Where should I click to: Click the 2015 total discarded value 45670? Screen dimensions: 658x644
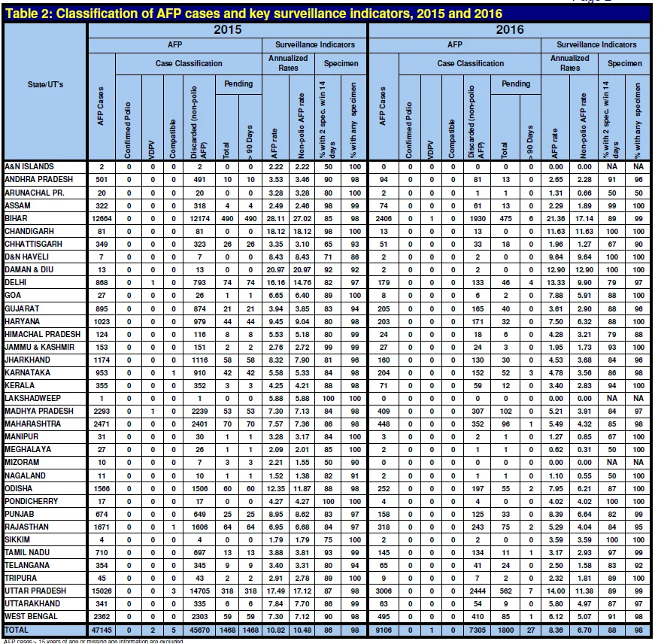point(200,630)
